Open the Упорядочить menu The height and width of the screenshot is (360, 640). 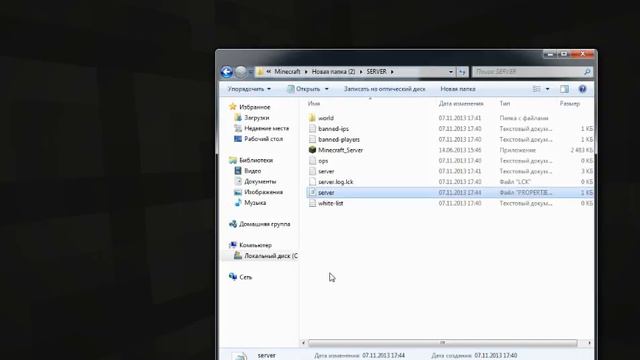click(x=249, y=89)
